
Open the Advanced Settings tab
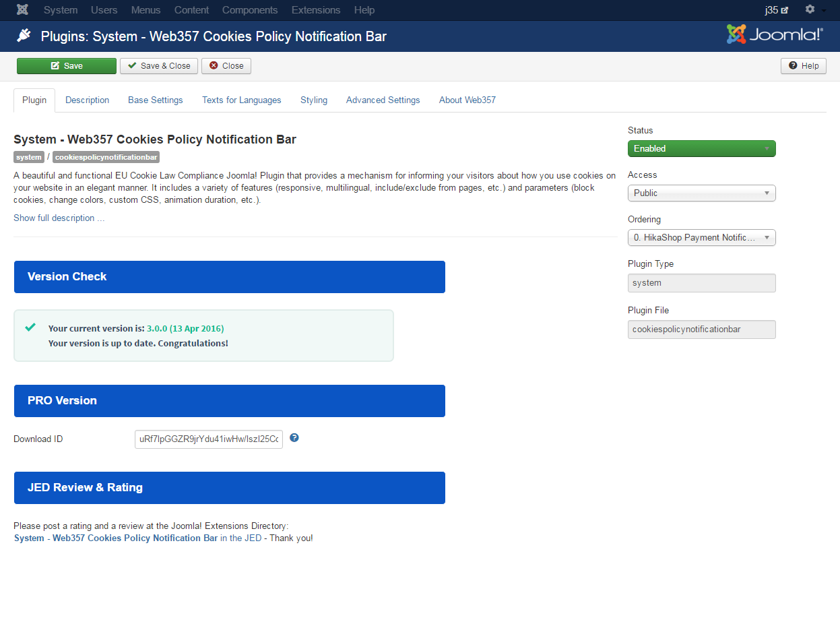pos(383,100)
